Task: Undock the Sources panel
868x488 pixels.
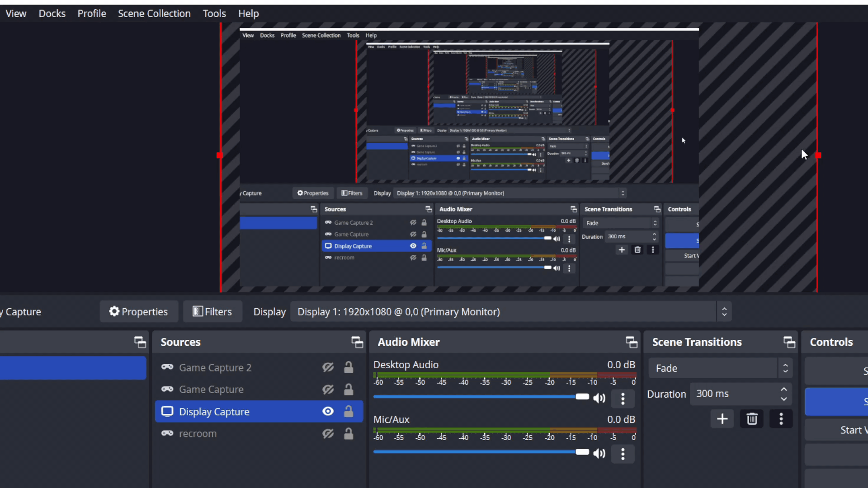Action: pyautogui.click(x=357, y=342)
